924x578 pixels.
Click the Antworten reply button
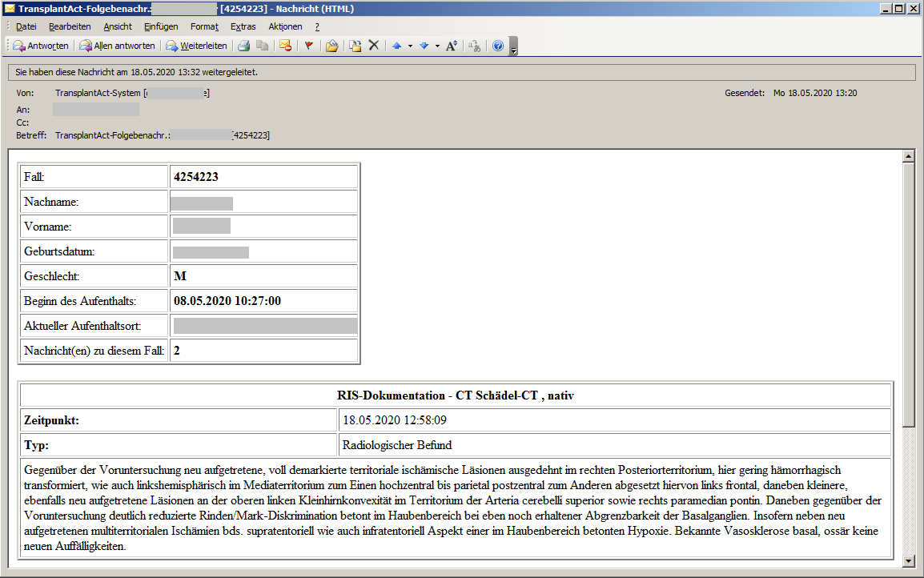(x=41, y=46)
